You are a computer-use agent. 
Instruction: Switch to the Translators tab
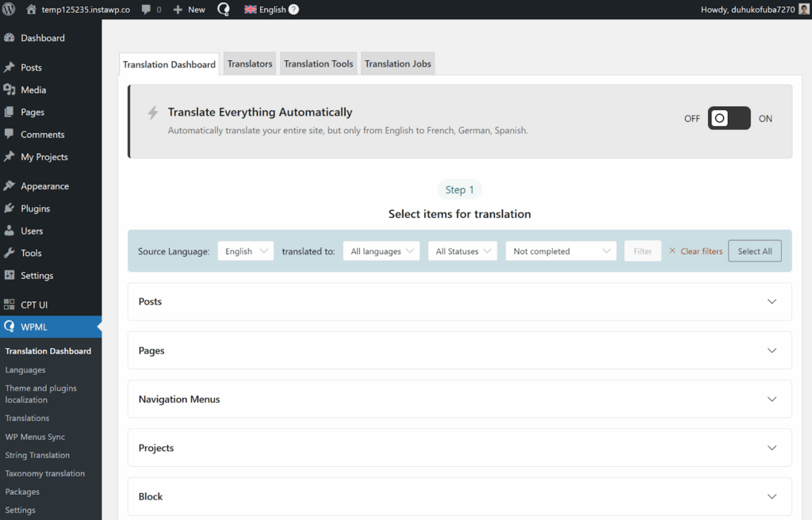250,64
